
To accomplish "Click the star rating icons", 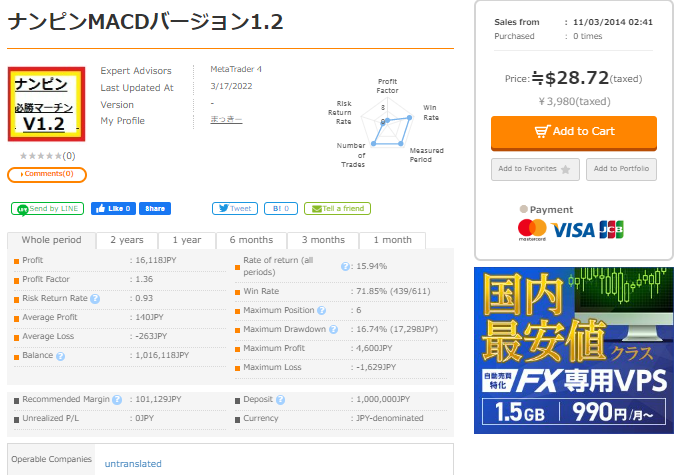I will (41, 156).
